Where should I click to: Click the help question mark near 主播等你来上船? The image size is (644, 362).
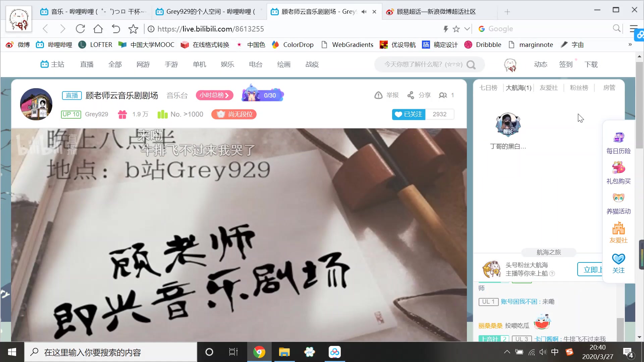click(552, 274)
